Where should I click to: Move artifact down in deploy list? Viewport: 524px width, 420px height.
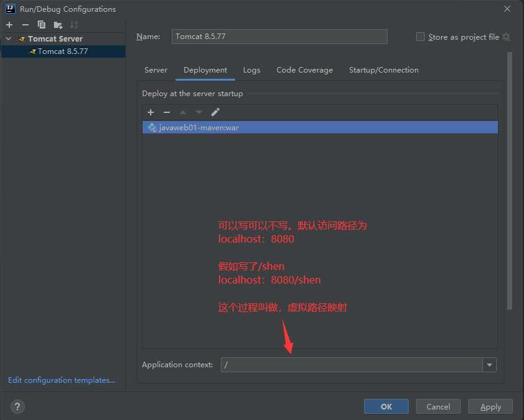[199, 112]
